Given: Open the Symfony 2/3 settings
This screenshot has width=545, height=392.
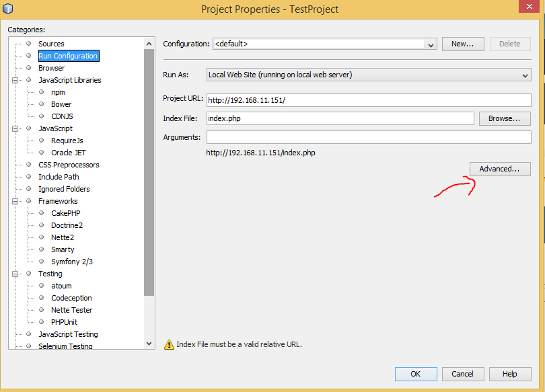Looking at the screenshot, I should [71, 262].
